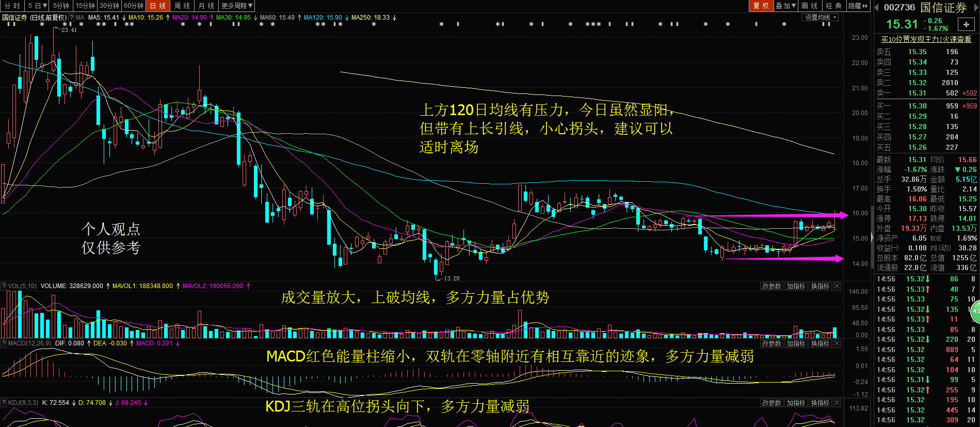The height and width of the screenshot is (427, 980).
Task: Select the 15分钟 chart period
Action: (x=85, y=6)
